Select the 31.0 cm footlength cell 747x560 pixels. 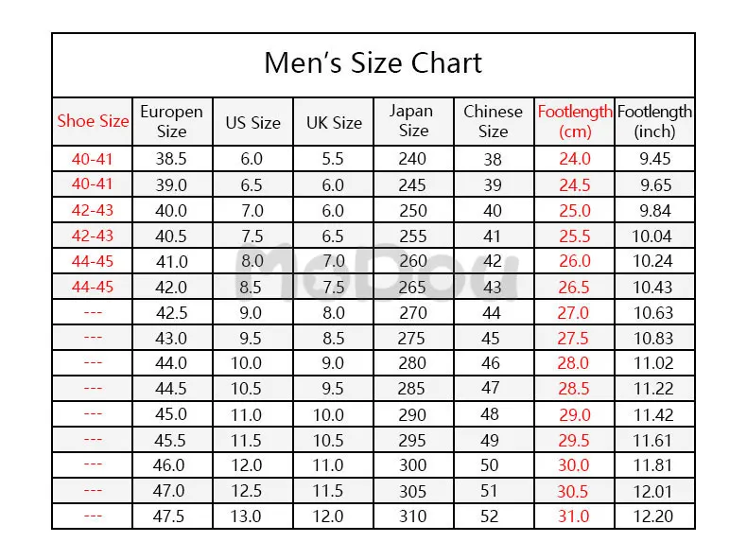coord(575,516)
